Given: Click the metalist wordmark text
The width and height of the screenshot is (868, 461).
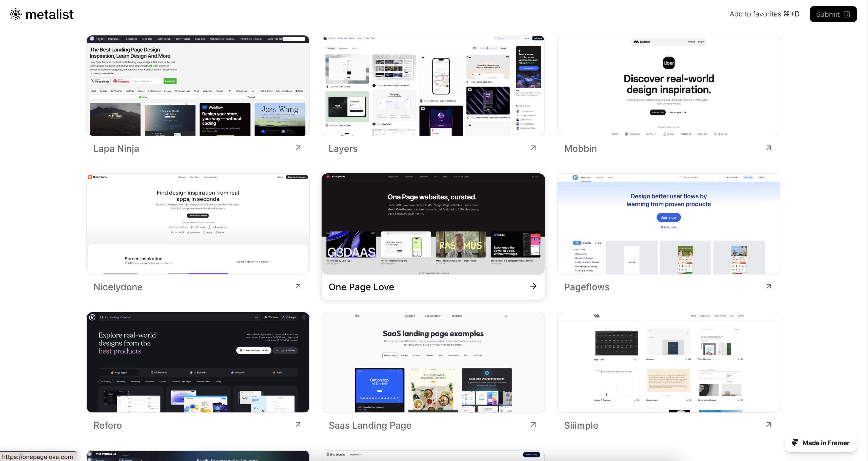Looking at the screenshot, I should click(50, 14).
